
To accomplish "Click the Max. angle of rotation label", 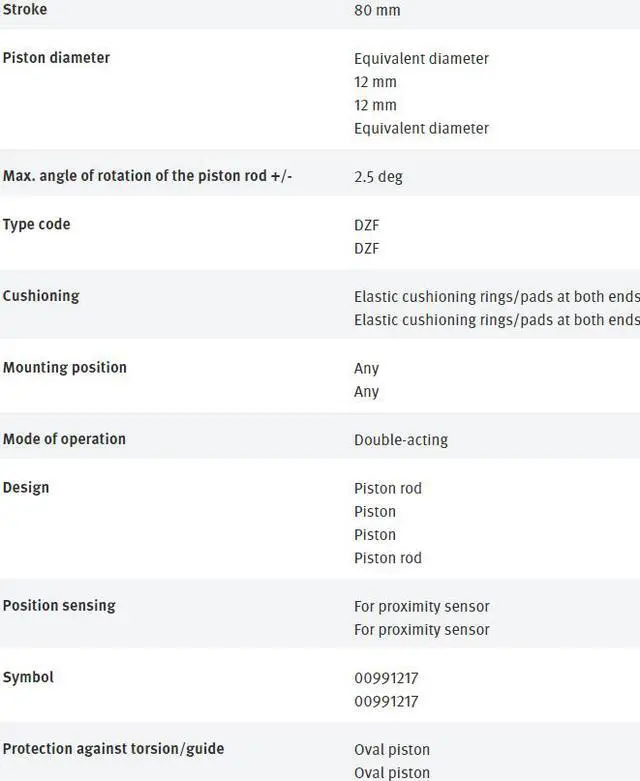I will (147, 176).
